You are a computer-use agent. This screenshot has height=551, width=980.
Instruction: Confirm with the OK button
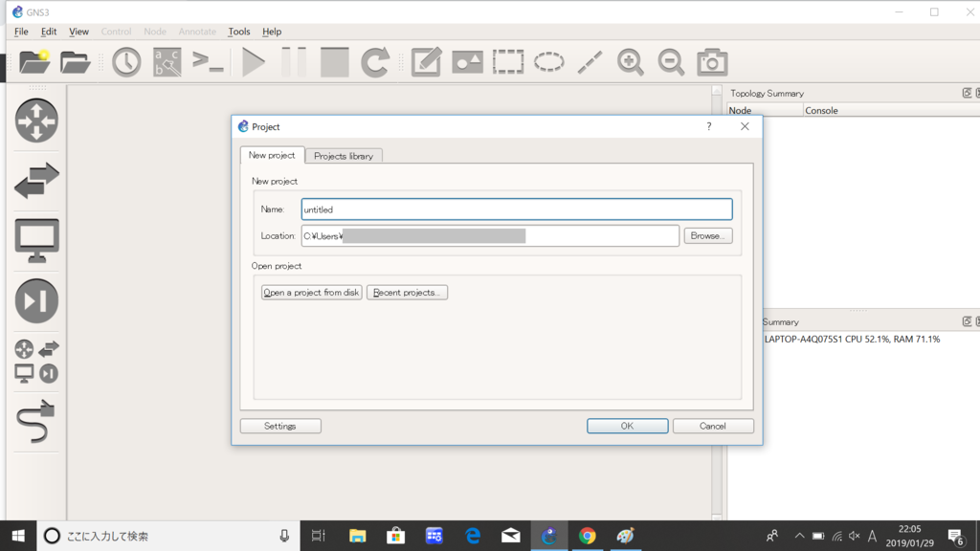pyautogui.click(x=627, y=426)
